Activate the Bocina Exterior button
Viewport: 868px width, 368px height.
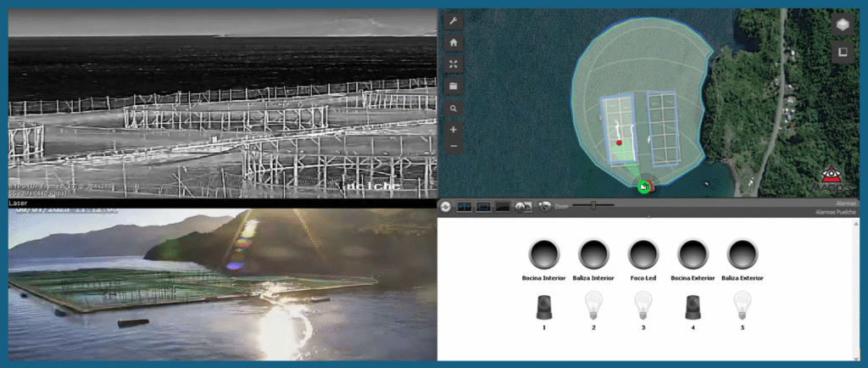(693, 254)
